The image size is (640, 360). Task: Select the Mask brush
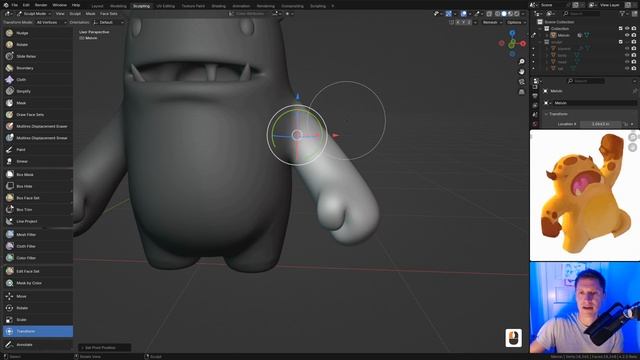pos(38,103)
